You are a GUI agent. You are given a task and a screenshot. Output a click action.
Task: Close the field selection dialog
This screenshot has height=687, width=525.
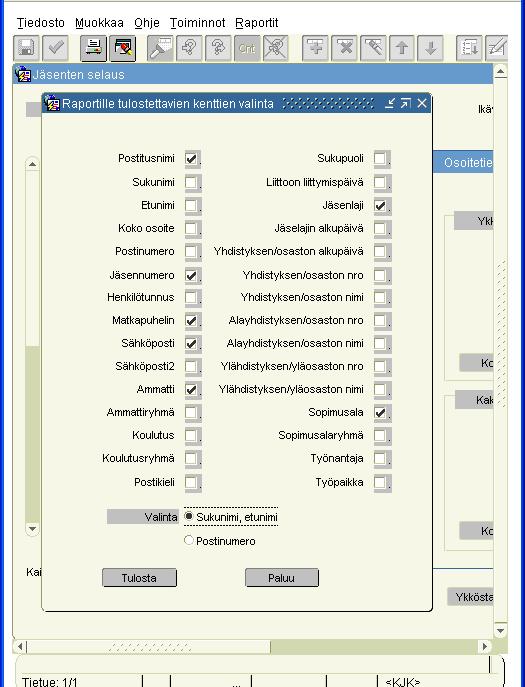(422, 103)
